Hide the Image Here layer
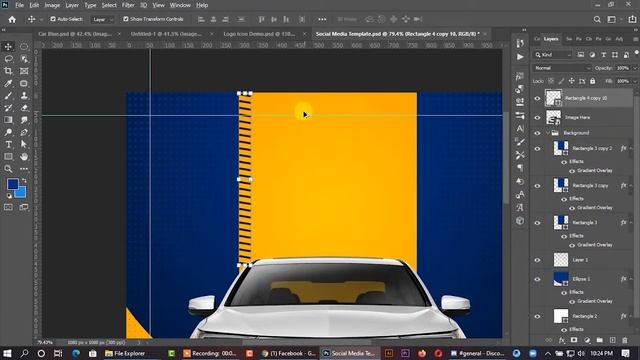640x360 pixels. coord(538,118)
